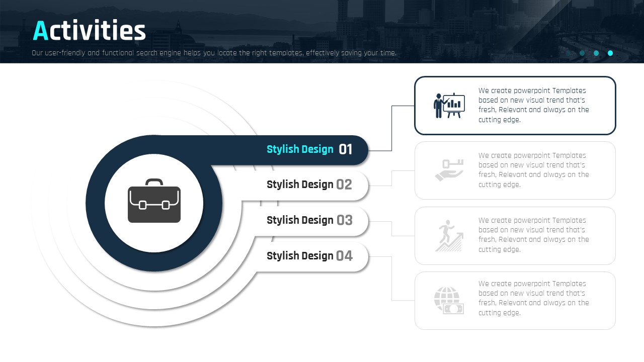This screenshot has height=362, width=644.
Task: Select the person climbing stairs icon
Action: pyautogui.click(x=449, y=235)
